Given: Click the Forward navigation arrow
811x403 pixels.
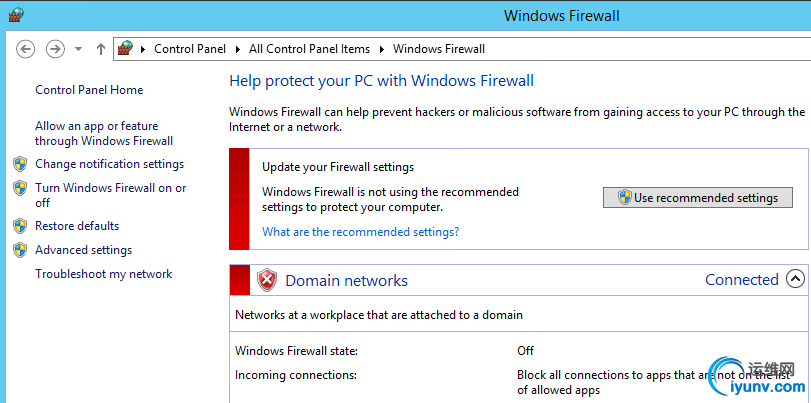Looking at the screenshot, I should click(x=55, y=48).
